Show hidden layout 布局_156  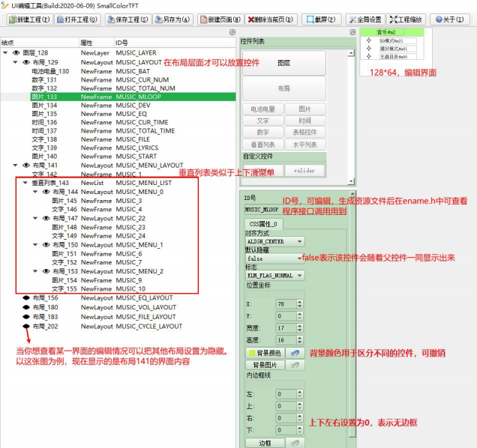26,297
